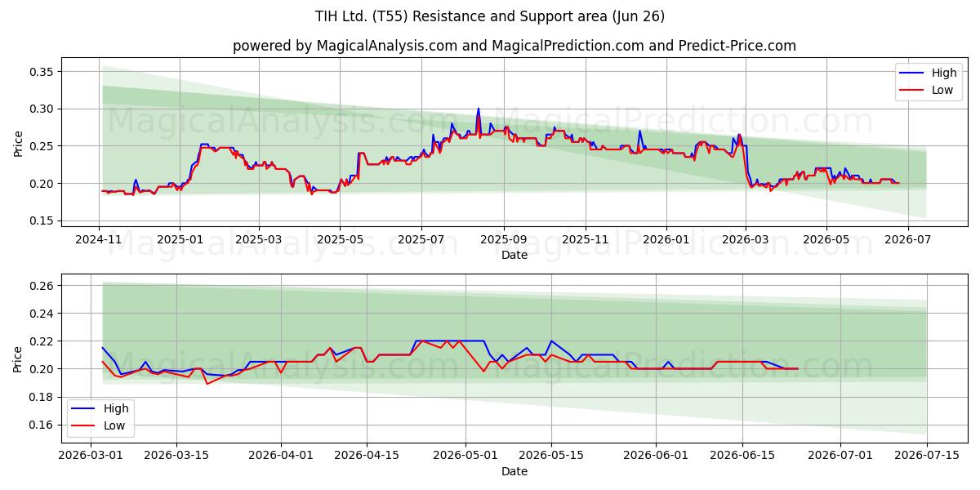The width and height of the screenshot is (980, 490).
Task: Click the top chart x-axis label '2025-03'
Action: pos(259,240)
